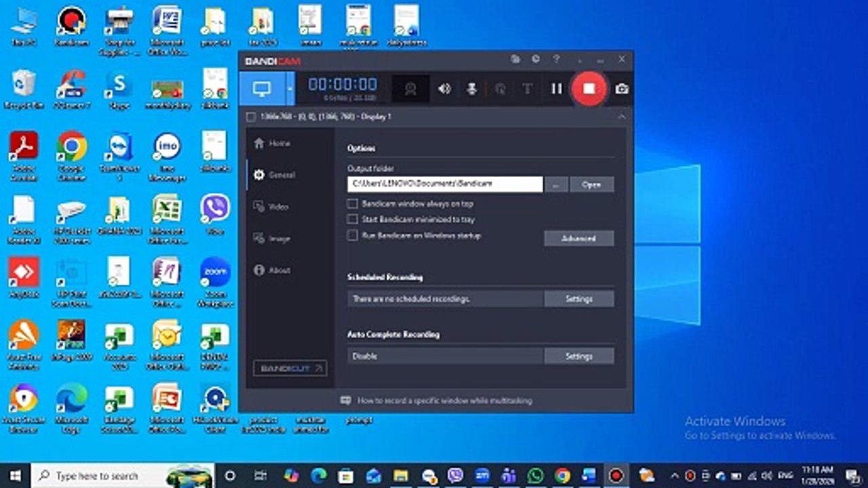The image size is (868, 488).
Task: Open the About tab in Bandicam
Action: point(272,270)
